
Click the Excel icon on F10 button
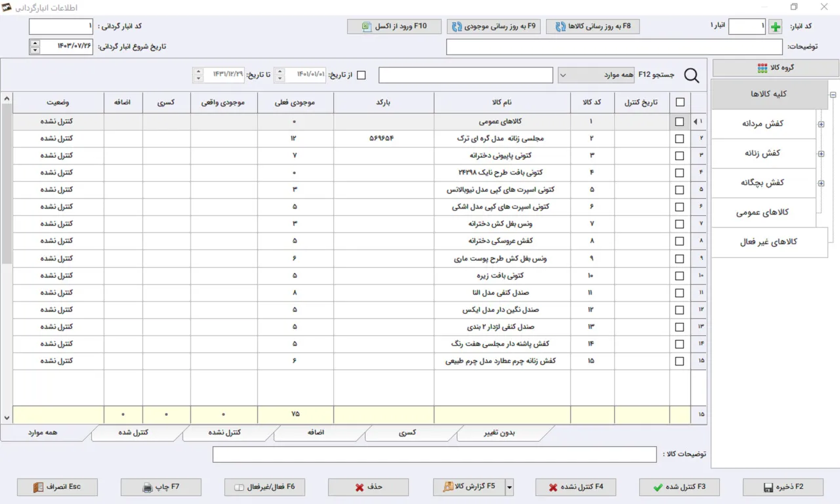click(366, 27)
